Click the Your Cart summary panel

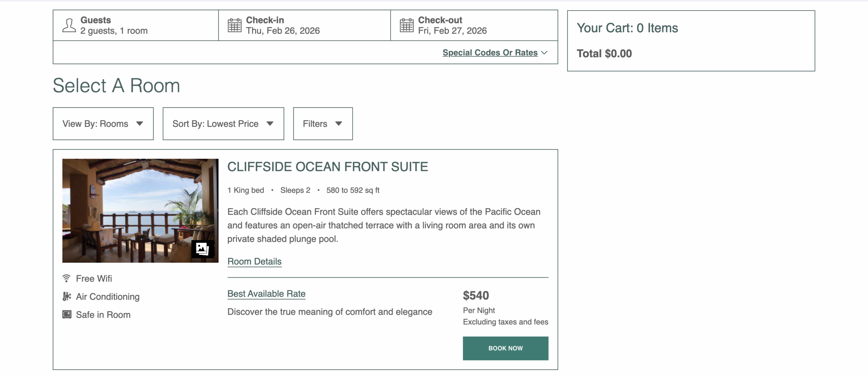[691, 41]
